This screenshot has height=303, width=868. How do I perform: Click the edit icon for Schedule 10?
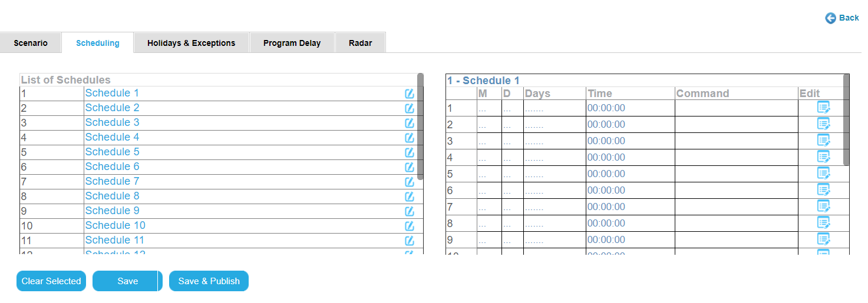point(409,226)
